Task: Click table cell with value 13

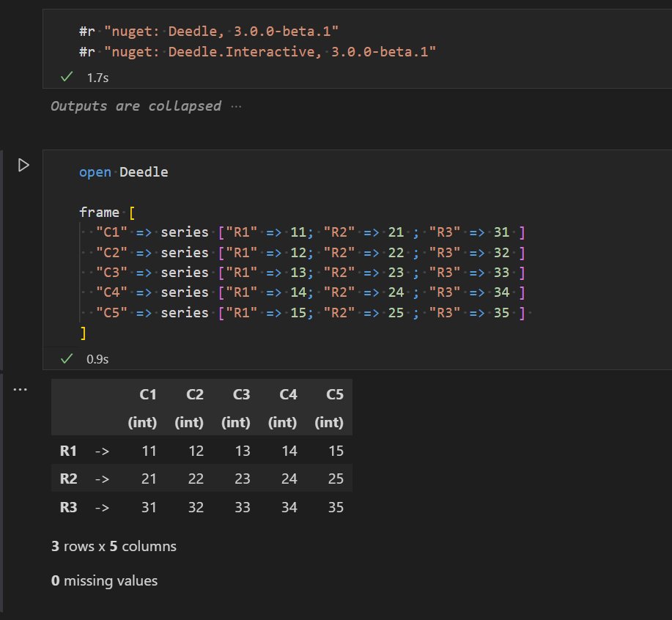Action: click(243, 451)
